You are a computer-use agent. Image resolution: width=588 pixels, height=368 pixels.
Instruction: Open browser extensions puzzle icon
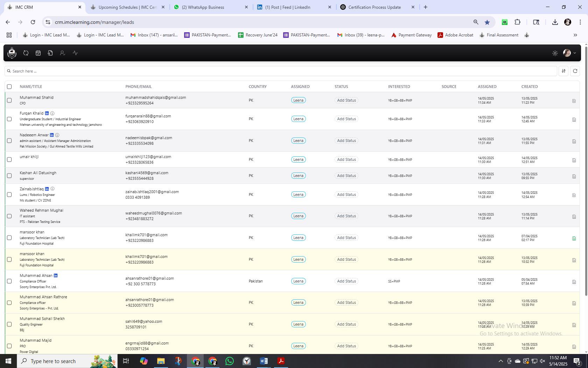(x=518, y=22)
